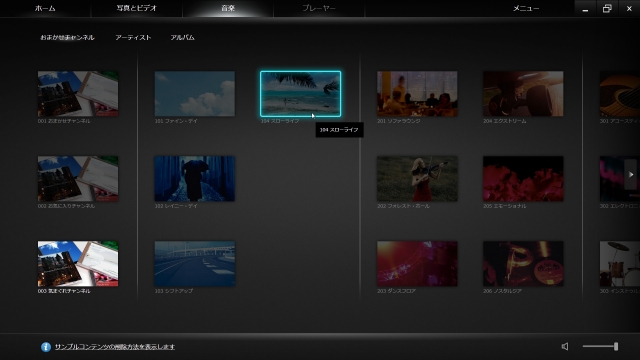Open the プレーヤー tab
640x360 pixels.
tap(319, 8)
